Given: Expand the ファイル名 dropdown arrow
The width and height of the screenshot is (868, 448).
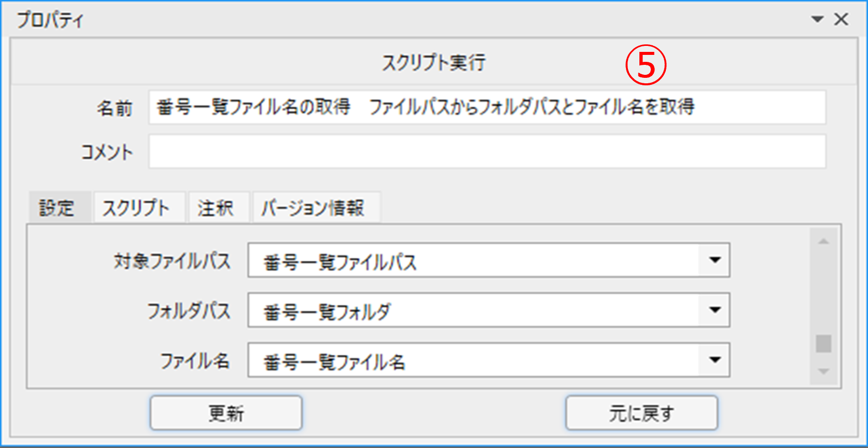Looking at the screenshot, I should 715,360.
